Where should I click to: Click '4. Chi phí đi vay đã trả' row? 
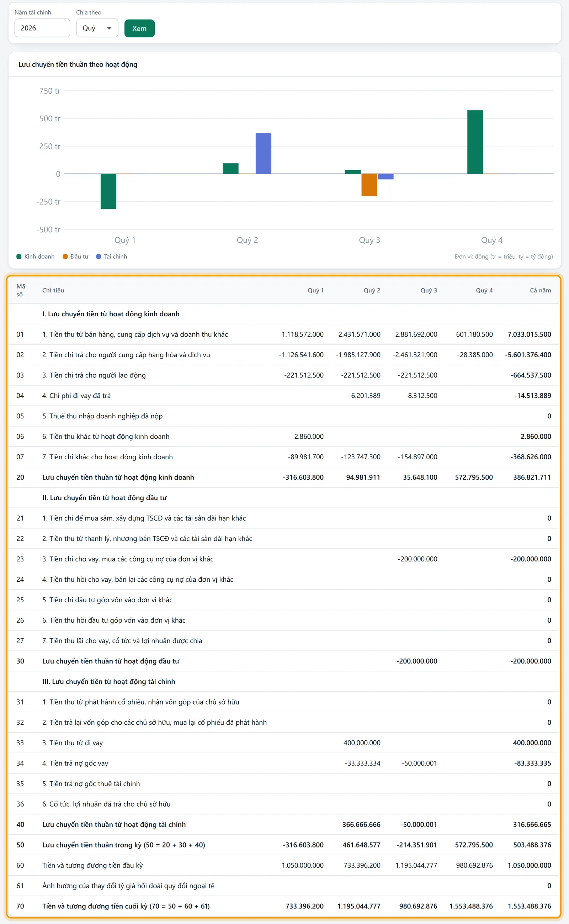point(284,396)
